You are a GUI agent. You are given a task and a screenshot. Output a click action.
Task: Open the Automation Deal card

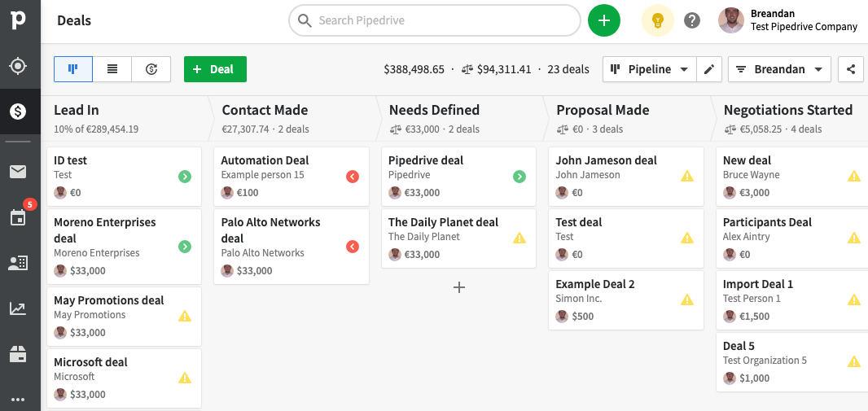(x=292, y=177)
